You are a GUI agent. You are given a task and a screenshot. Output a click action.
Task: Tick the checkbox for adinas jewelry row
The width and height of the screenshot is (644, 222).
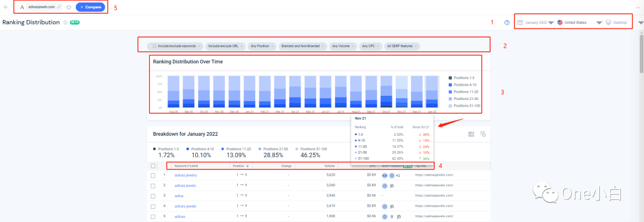click(153, 176)
